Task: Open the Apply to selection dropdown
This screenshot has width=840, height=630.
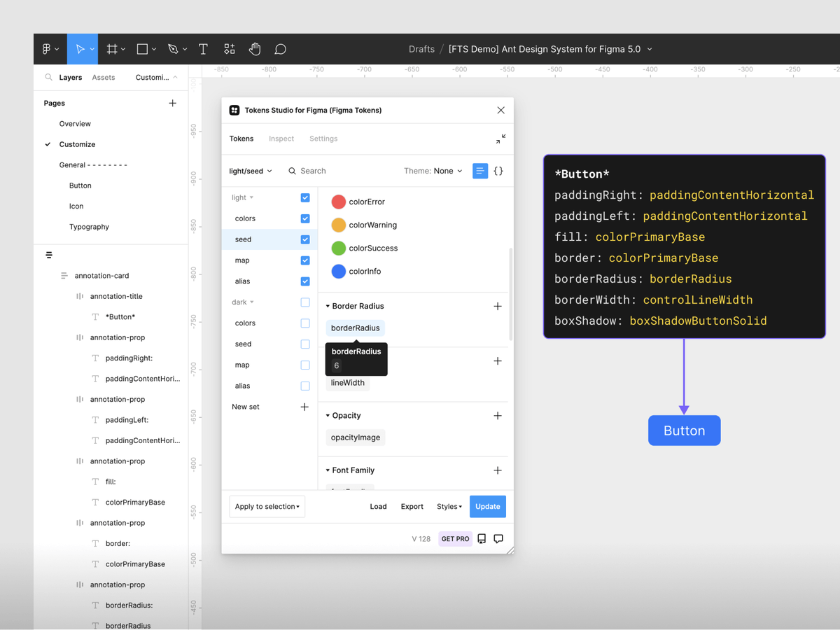Action: 267,507
